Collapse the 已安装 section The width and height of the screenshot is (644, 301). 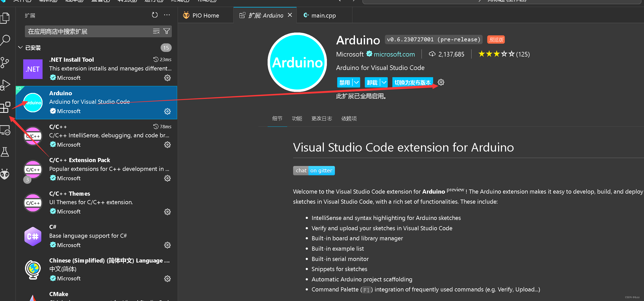pos(20,47)
